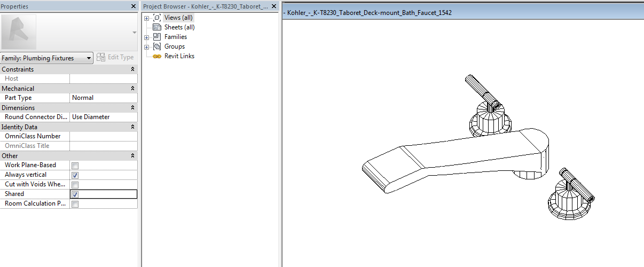Viewport: 644px width, 267px height.
Task: Click the Views (all) tree icon
Action: 157,18
